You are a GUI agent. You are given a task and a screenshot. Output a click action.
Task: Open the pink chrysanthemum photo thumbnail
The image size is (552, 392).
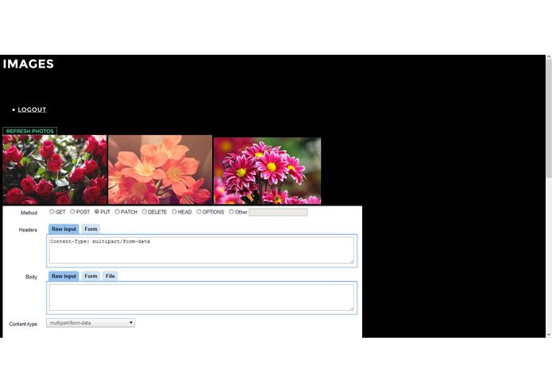coord(267,171)
